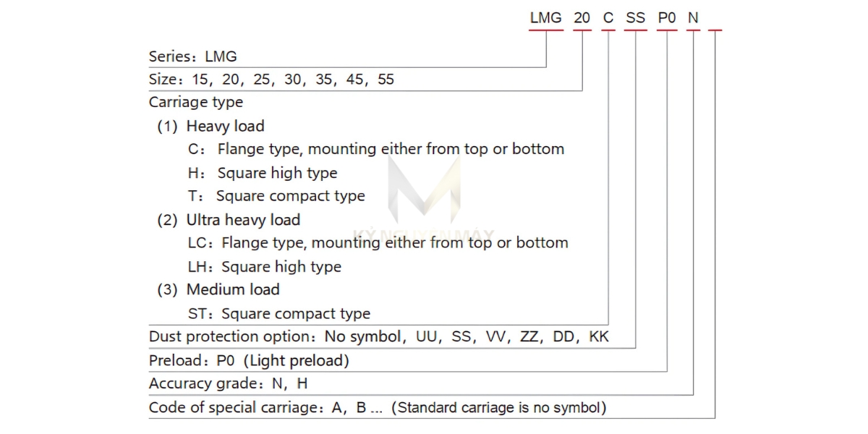Click the Size list line
The height and width of the screenshot is (434, 868).
click(271, 79)
